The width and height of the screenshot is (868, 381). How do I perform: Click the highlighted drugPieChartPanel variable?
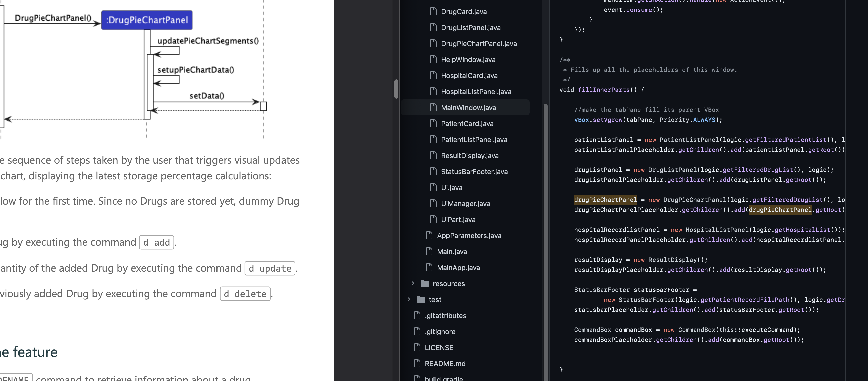coord(605,200)
